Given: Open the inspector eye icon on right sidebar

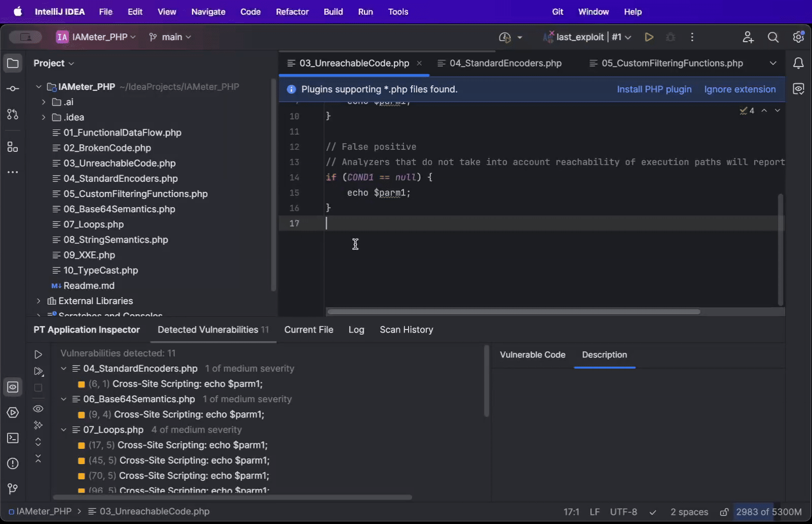Looking at the screenshot, I should pyautogui.click(x=798, y=89).
